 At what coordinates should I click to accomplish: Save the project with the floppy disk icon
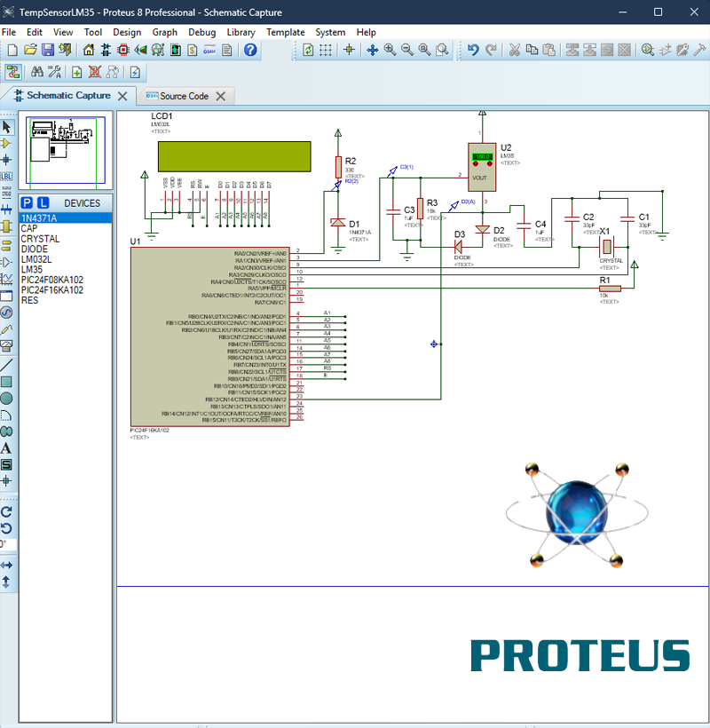pos(48,50)
